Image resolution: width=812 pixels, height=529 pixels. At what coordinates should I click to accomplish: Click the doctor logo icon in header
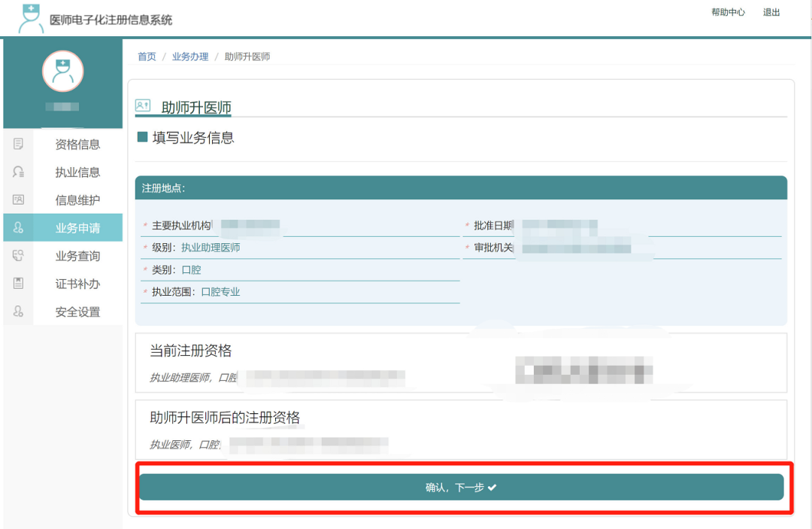(x=31, y=18)
